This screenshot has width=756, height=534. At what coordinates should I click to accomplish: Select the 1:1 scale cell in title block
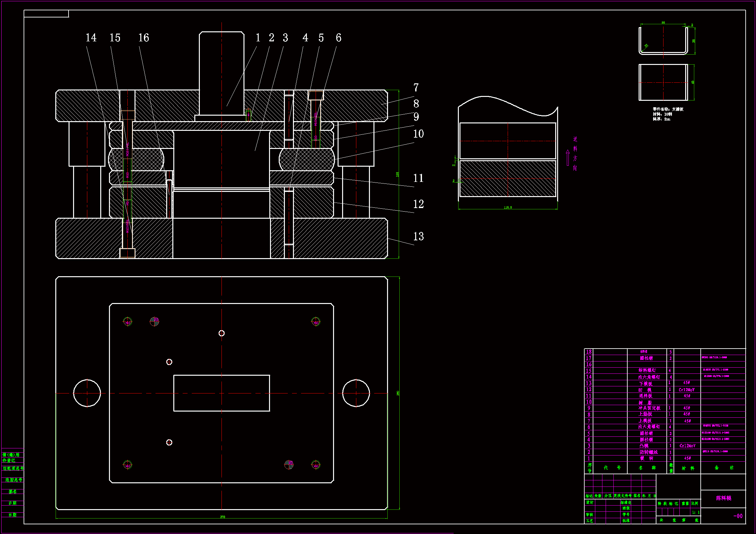coord(696,512)
